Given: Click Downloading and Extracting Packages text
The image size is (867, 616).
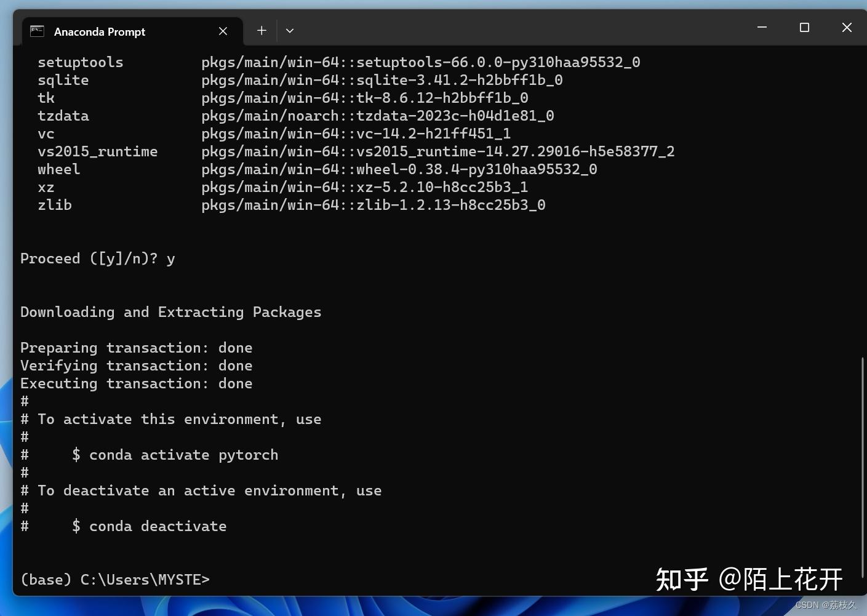Looking at the screenshot, I should coord(170,312).
